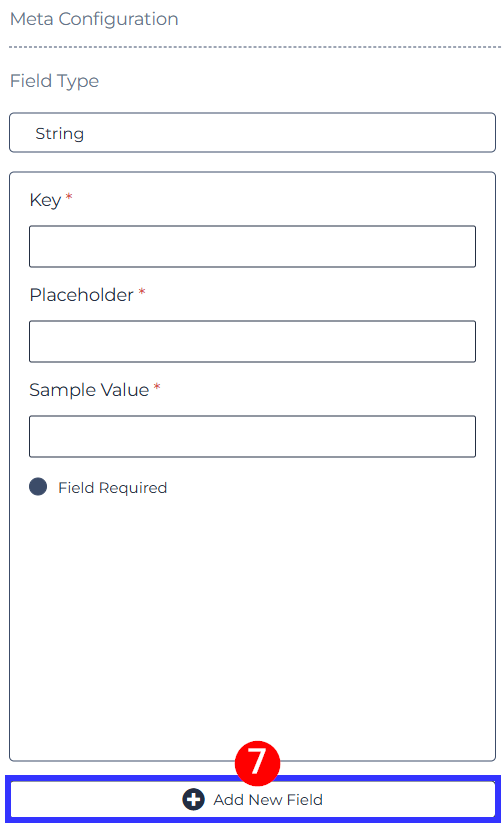This screenshot has height=831, width=503.
Task: Click the Sample Value field label
Action: [x=89, y=390]
